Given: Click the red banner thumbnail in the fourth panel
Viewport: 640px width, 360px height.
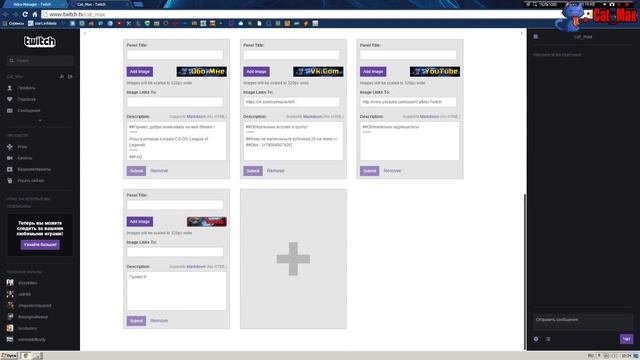Looking at the screenshot, I should (x=207, y=222).
